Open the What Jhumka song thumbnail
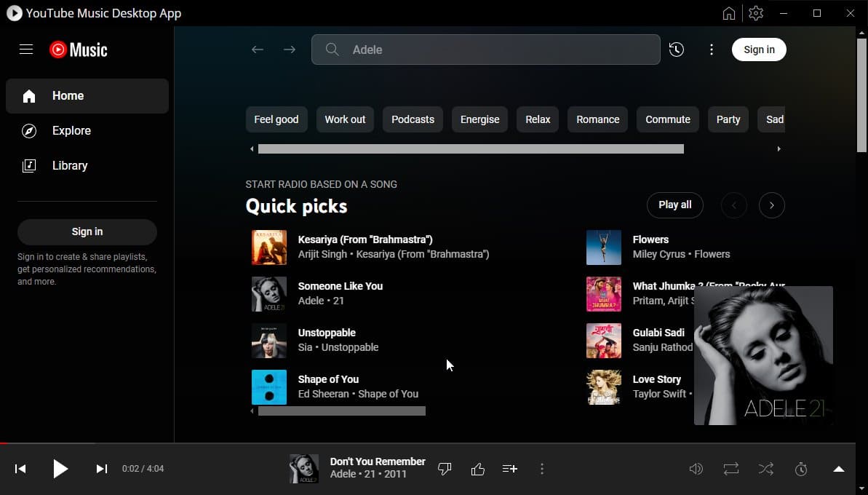 pyautogui.click(x=603, y=294)
